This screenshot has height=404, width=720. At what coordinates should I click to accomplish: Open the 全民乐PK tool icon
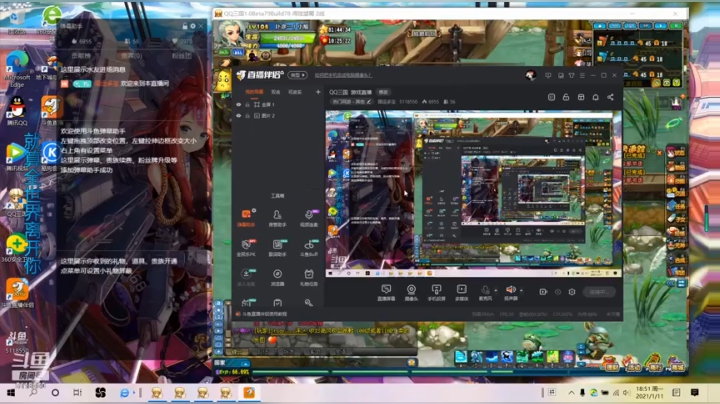246,247
